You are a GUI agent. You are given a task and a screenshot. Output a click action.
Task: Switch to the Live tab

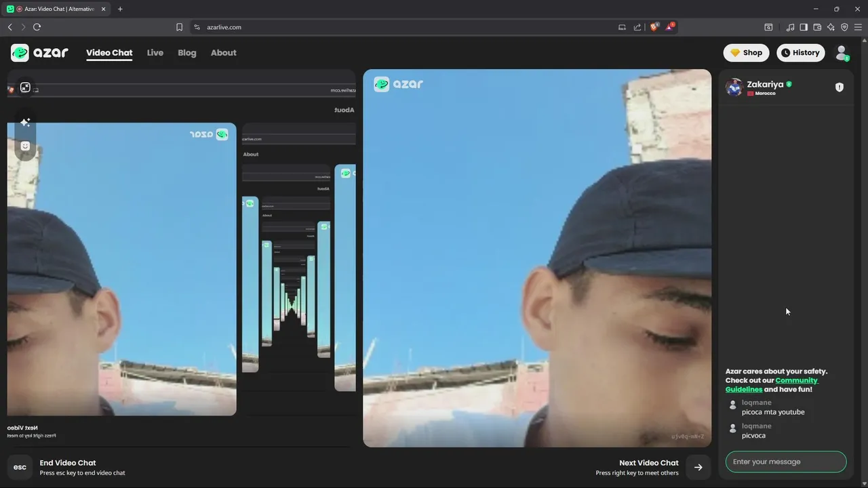click(155, 53)
